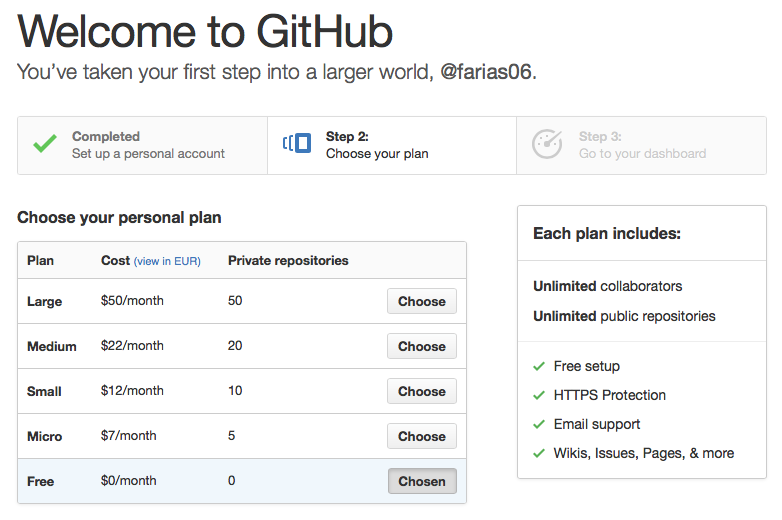782x520 pixels.
Task: Click the checkmark beside HTTPS Protection
Action: tap(539, 395)
